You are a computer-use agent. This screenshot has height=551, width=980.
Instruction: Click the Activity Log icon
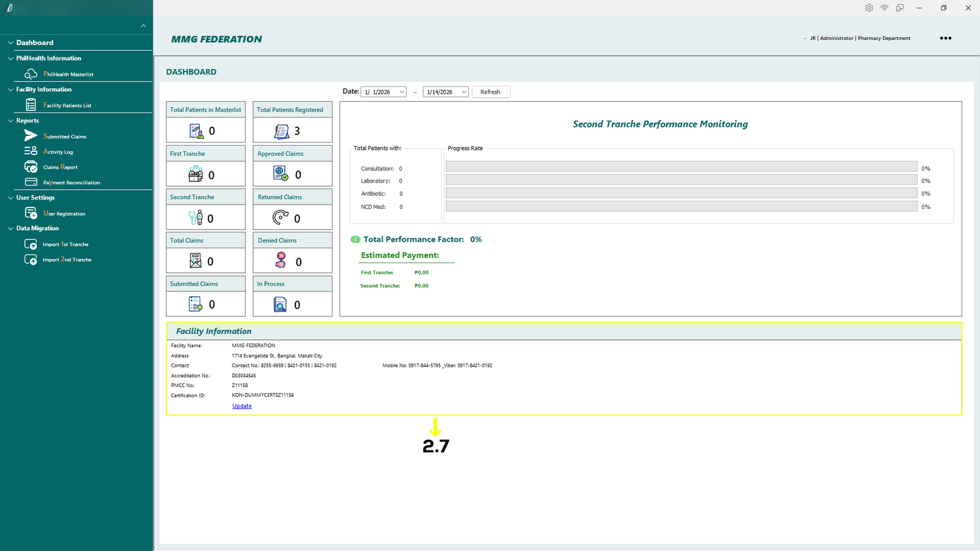tap(31, 151)
